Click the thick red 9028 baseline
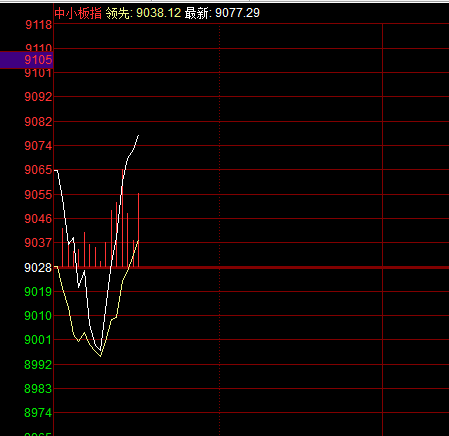449x436 pixels. pos(251,267)
